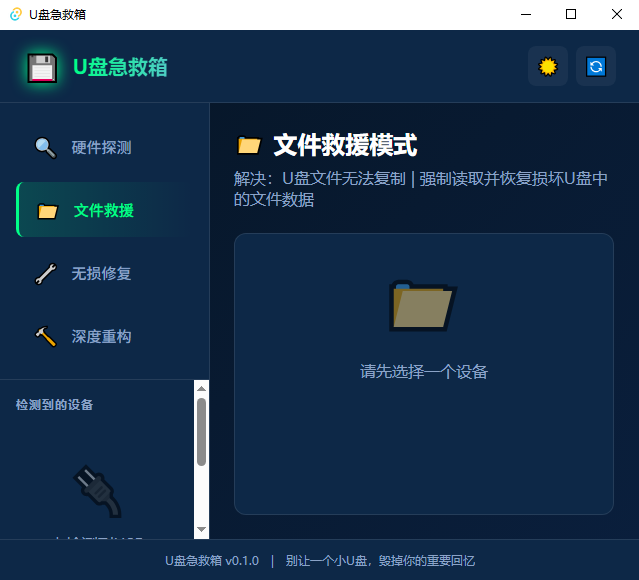Image resolution: width=639 pixels, height=580 pixels.
Task: Click the scroll down arrow in device panel
Action: pos(201,529)
